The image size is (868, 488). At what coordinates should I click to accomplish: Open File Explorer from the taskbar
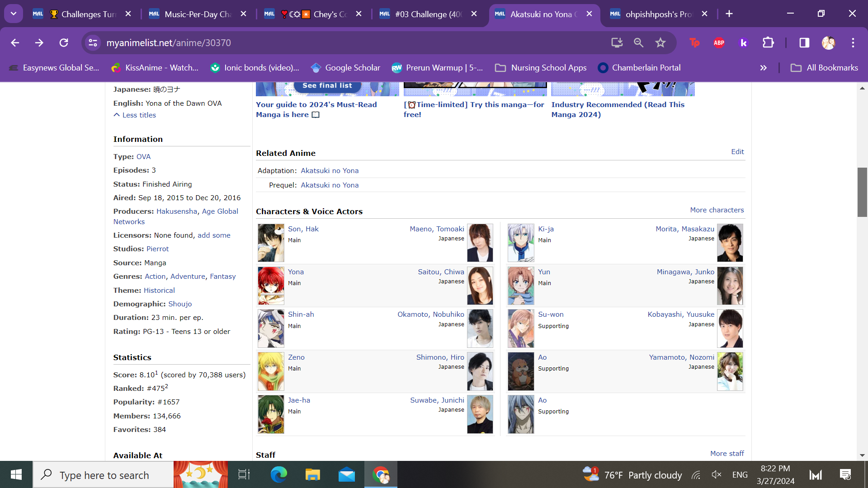(x=312, y=474)
